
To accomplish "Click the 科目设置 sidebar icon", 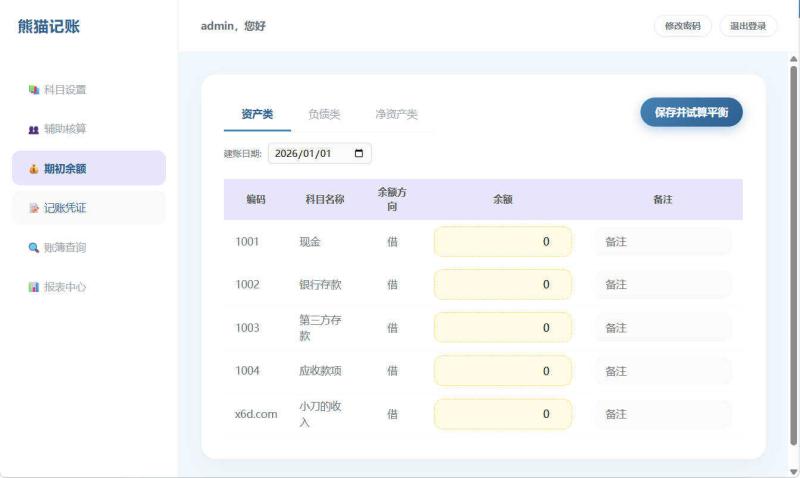I will [34, 90].
